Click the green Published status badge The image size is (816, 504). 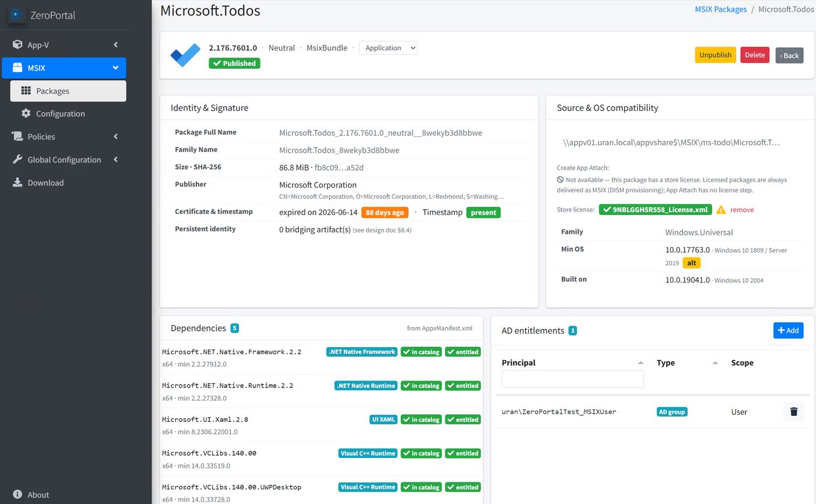pyautogui.click(x=234, y=63)
